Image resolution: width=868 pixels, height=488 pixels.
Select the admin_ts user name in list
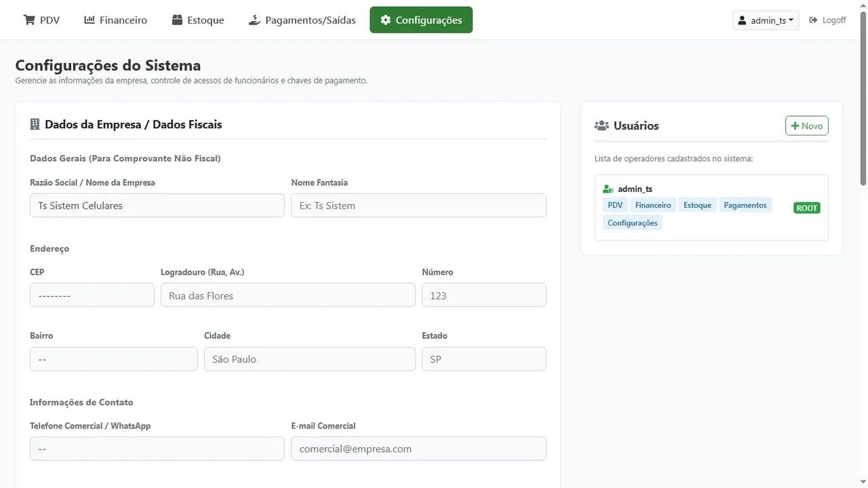click(635, 189)
